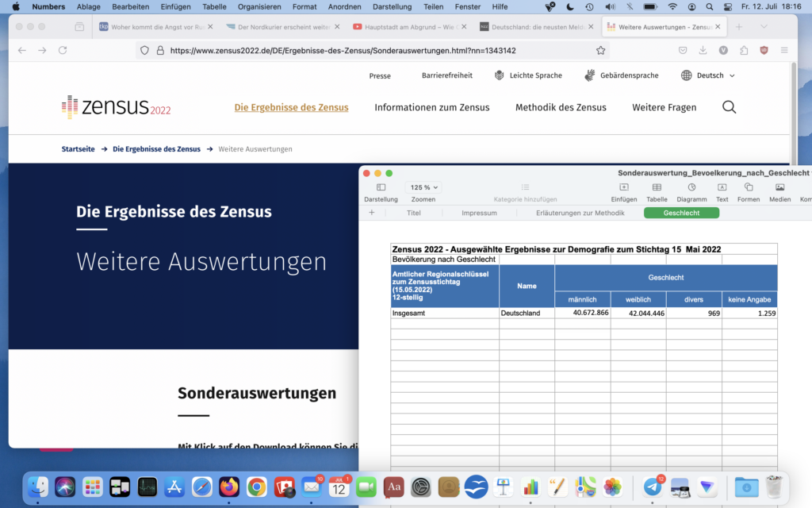Open the website search magnifier icon
This screenshot has width=812, height=508.
(x=729, y=107)
